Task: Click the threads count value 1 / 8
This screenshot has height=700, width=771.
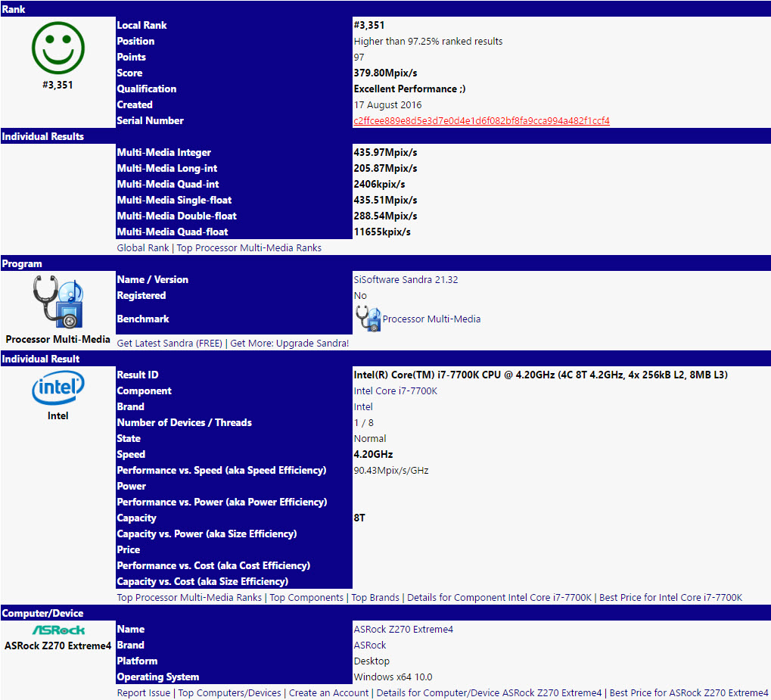Action: click(363, 422)
